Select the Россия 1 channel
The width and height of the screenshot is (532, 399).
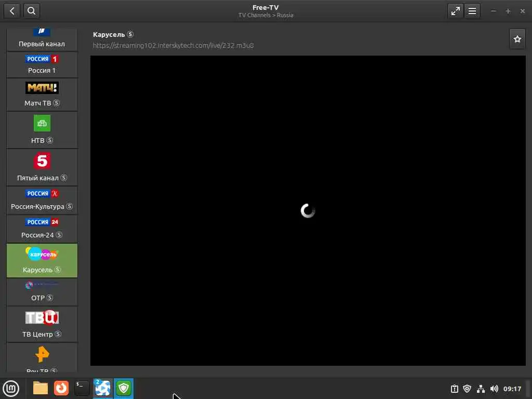tap(42, 65)
